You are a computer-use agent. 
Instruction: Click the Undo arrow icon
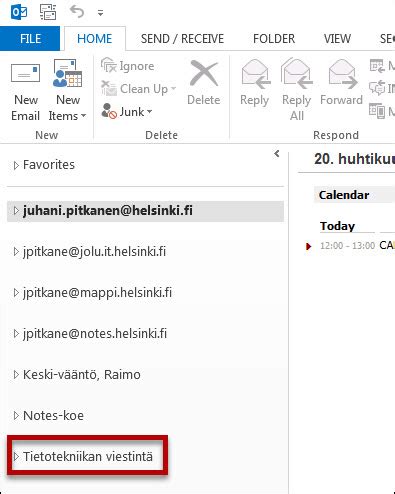(77, 12)
